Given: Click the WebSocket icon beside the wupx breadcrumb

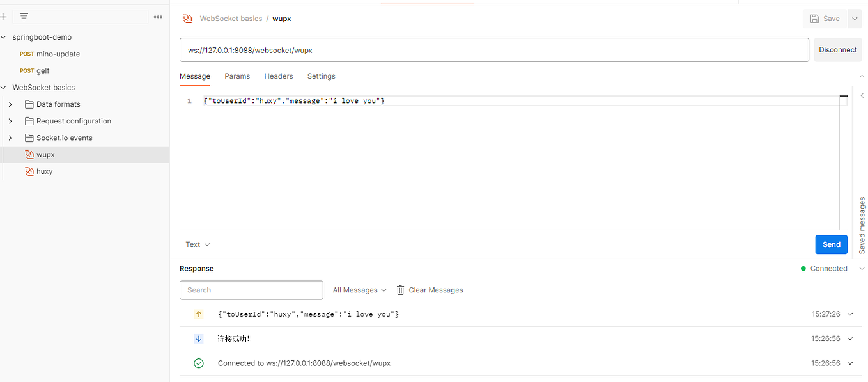Looking at the screenshot, I should coord(187,19).
